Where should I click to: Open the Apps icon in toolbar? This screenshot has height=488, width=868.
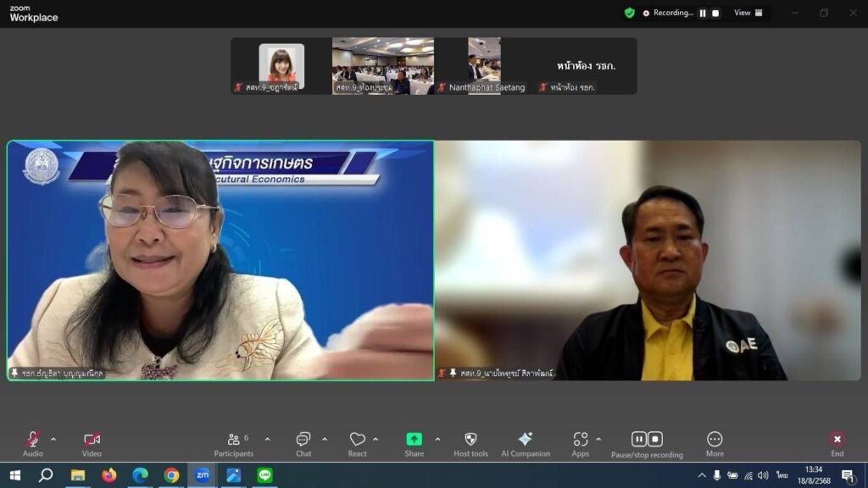pos(580,439)
